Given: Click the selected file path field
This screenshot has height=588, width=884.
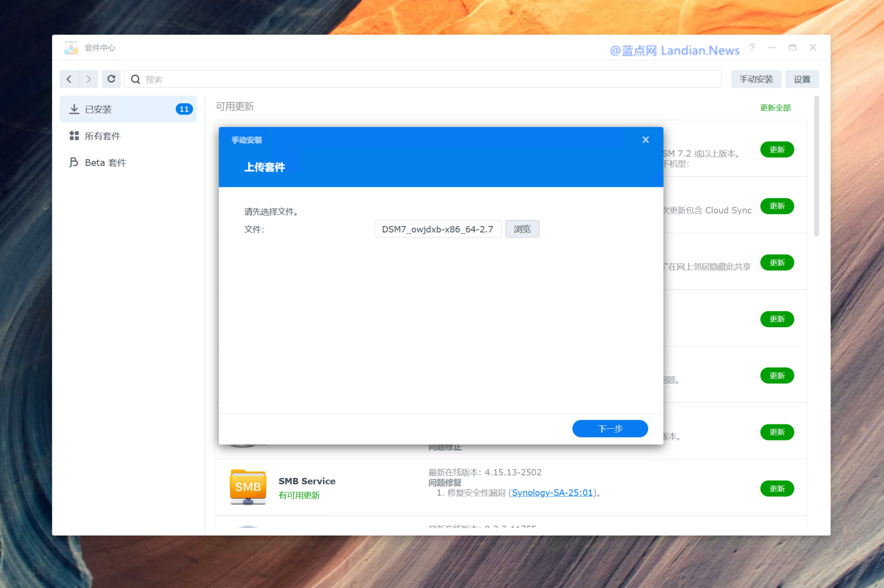Looking at the screenshot, I should tap(438, 229).
